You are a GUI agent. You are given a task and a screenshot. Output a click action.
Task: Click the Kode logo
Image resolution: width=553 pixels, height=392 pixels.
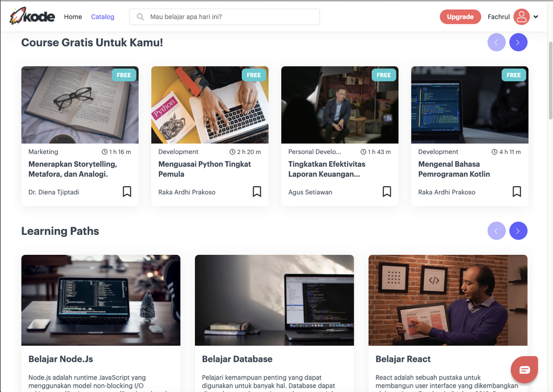(31, 16)
